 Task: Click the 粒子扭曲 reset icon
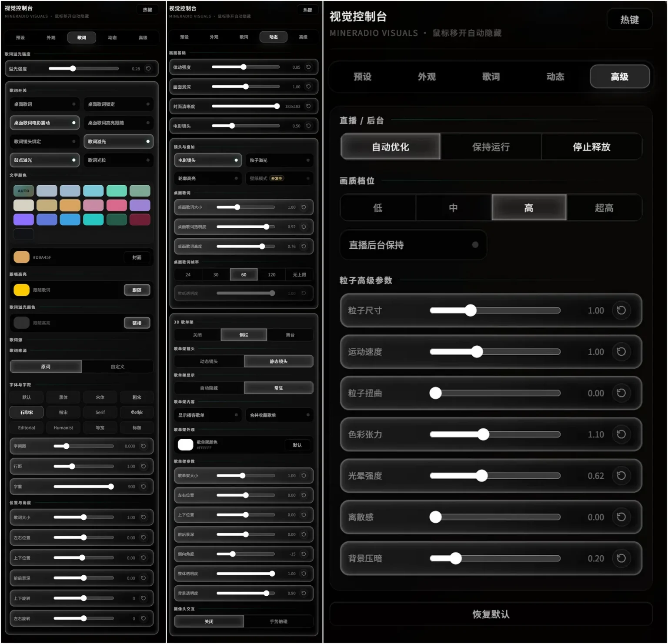click(x=621, y=393)
